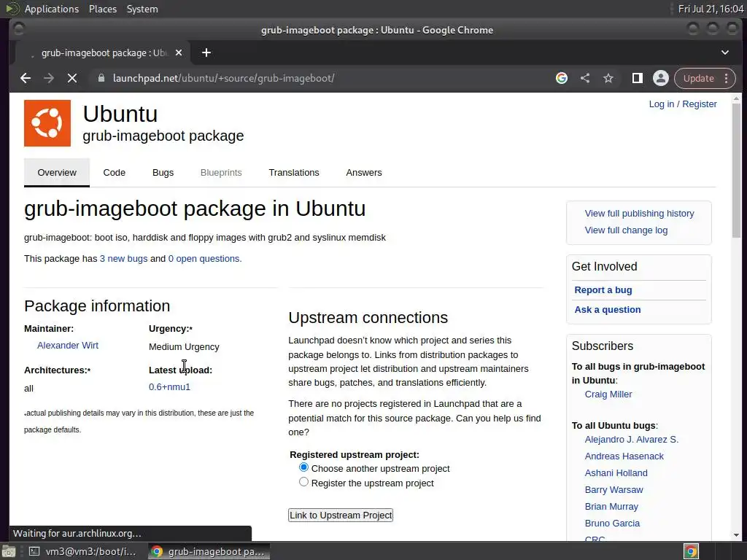Expand the tab search dropdown chevron
747x560 pixels.
pyautogui.click(x=725, y=52)
